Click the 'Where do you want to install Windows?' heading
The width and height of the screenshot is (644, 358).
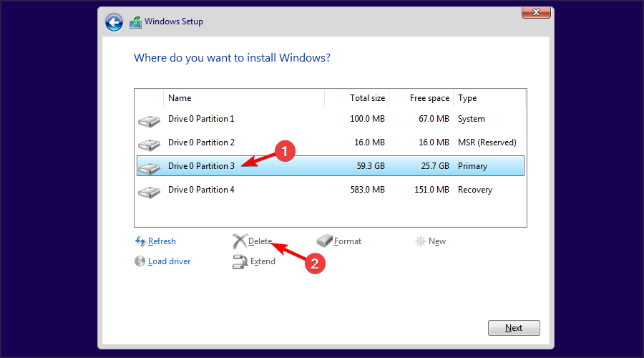pos(232,58)
